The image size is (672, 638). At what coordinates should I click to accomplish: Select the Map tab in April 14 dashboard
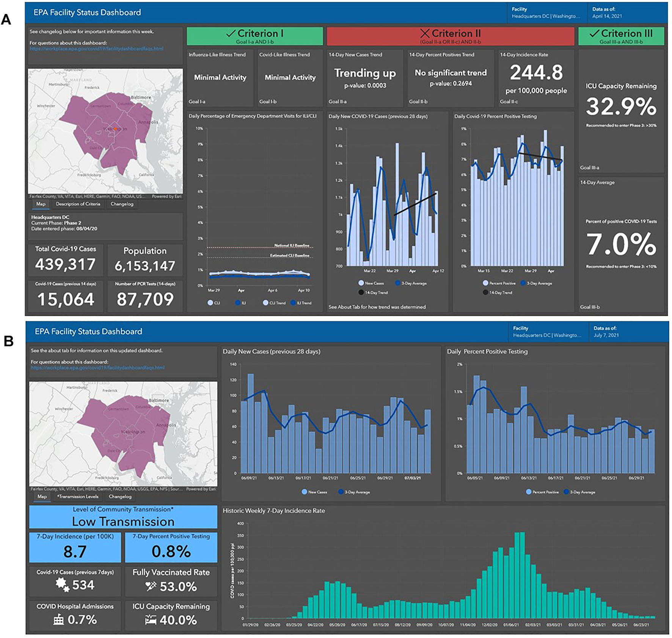point(41,204)
